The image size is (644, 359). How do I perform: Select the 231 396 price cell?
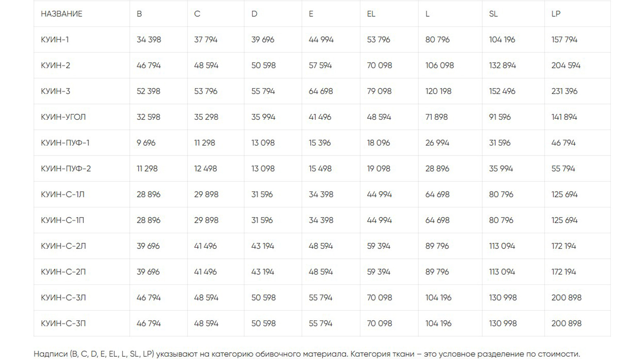coord(564,91)
